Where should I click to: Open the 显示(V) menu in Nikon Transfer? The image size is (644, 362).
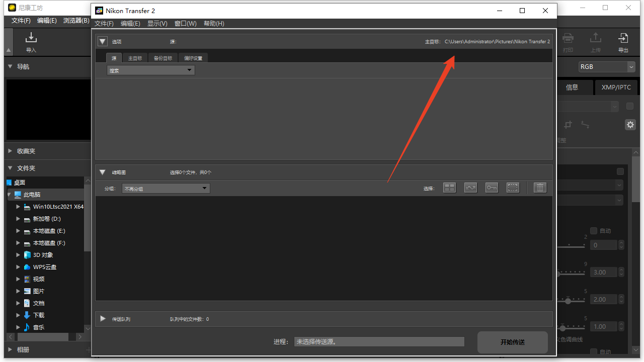point(157,24)
